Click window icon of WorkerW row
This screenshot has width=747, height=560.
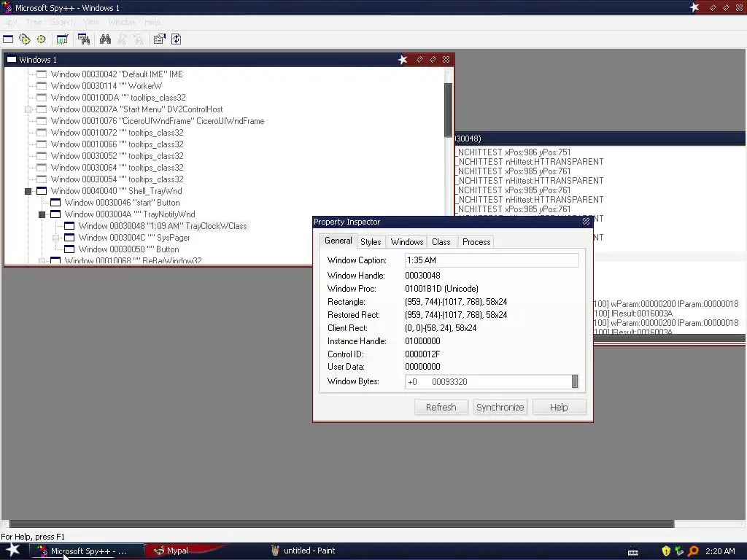point(42,86)
